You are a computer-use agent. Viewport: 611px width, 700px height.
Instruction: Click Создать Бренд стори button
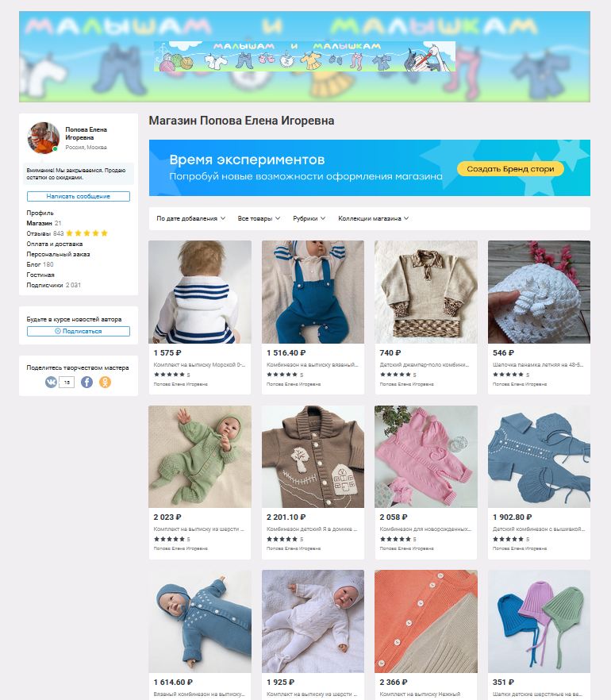point(510,169)
